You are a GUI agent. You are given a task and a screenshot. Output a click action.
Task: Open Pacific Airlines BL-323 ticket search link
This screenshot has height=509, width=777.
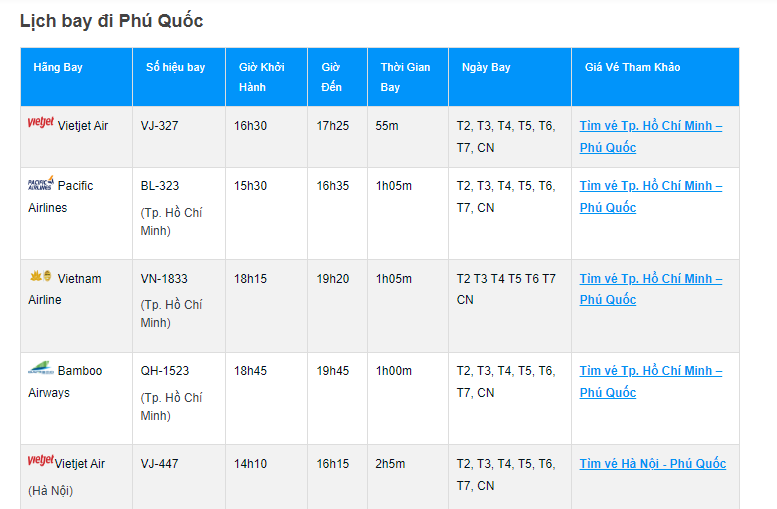(x=650, y=196)
